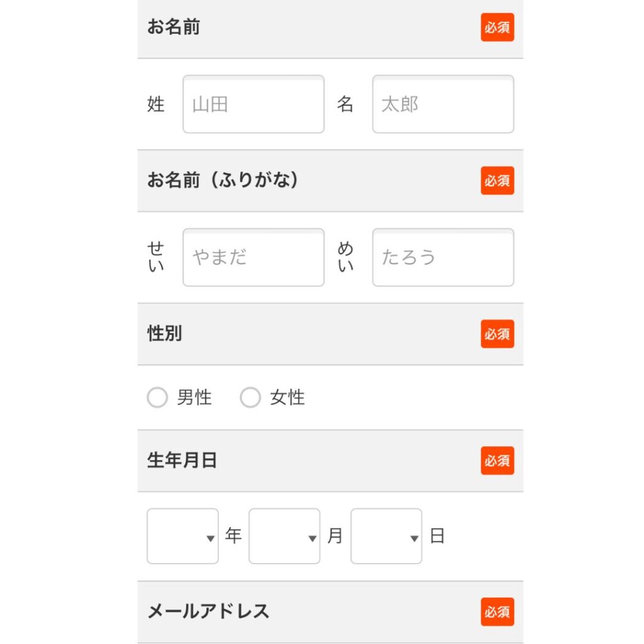Click the 必須 badge beside 性別
The image size is (644, 644).
(497, 334)
